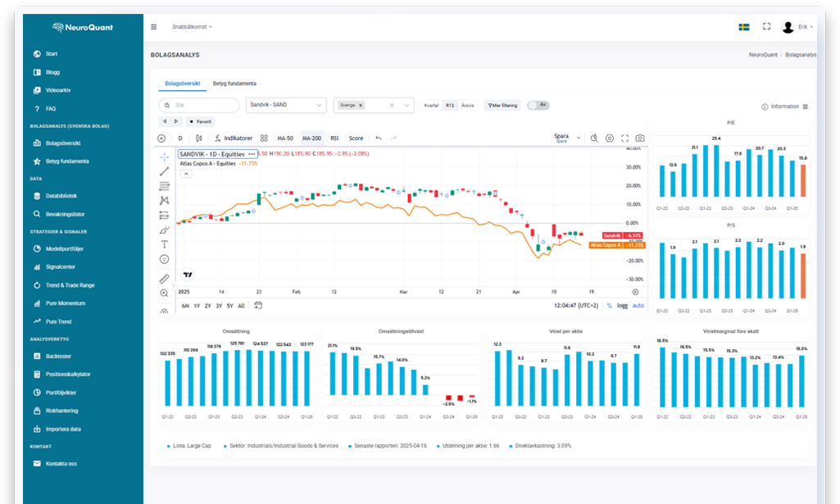Screen dimensions: 840x504
Task: Select the trend line drawing tool
Action: point(165,171)
